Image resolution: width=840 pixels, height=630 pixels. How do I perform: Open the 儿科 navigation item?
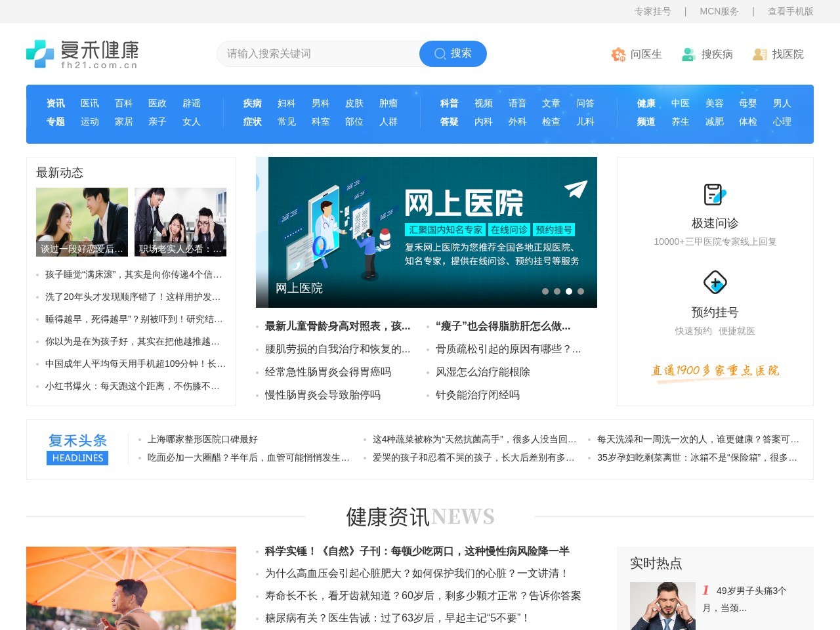pos(585,121)
